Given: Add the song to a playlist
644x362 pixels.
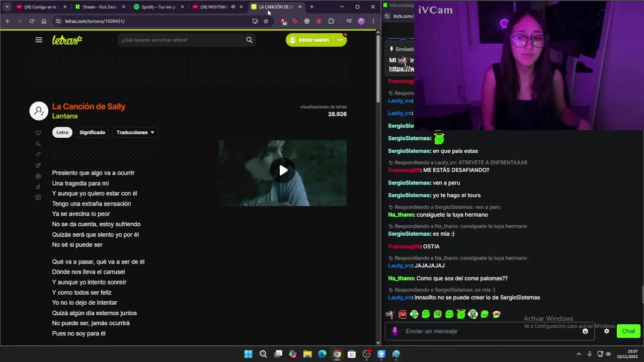Looking at the screenshot, I should pyautogui.click(x=38, y=144).
